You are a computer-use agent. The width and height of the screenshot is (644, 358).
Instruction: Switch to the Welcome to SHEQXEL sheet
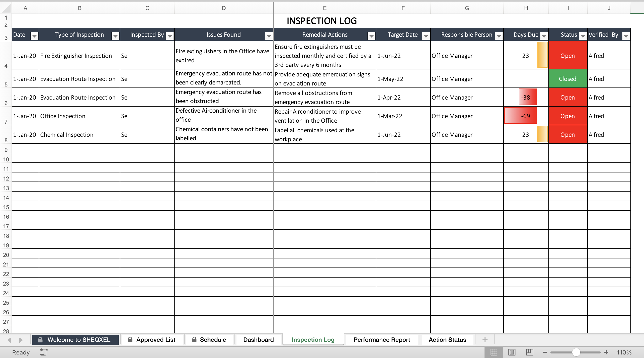pos(75,340)
